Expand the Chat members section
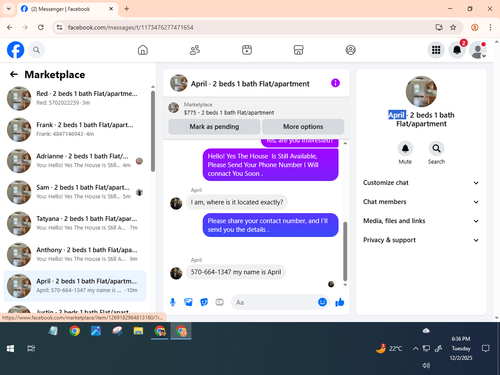500x375 pixels. [x=421, y=202]
